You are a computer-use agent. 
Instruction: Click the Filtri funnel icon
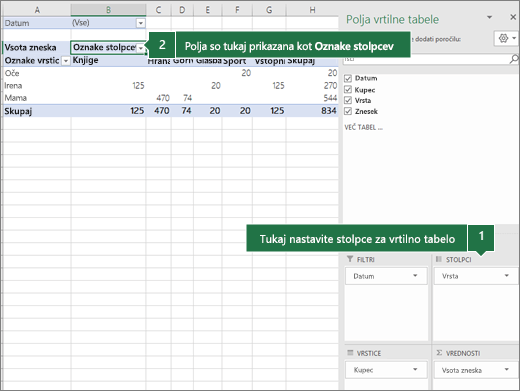(x=350, y=259)
